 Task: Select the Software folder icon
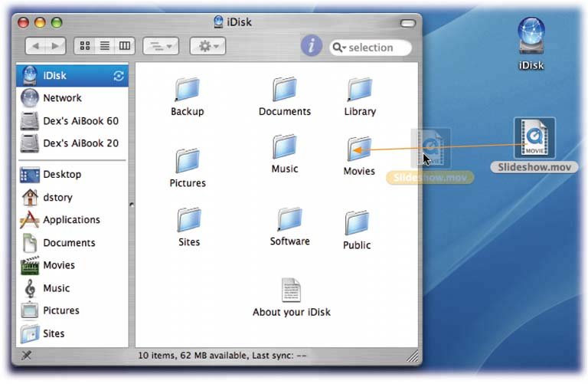coord(289,221)
